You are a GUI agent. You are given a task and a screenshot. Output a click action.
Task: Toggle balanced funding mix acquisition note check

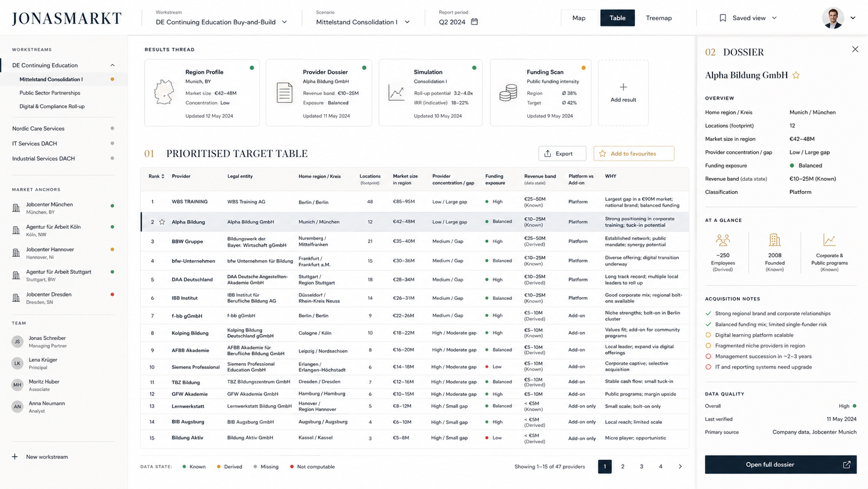pyautogui.click(x=708, y=324)
